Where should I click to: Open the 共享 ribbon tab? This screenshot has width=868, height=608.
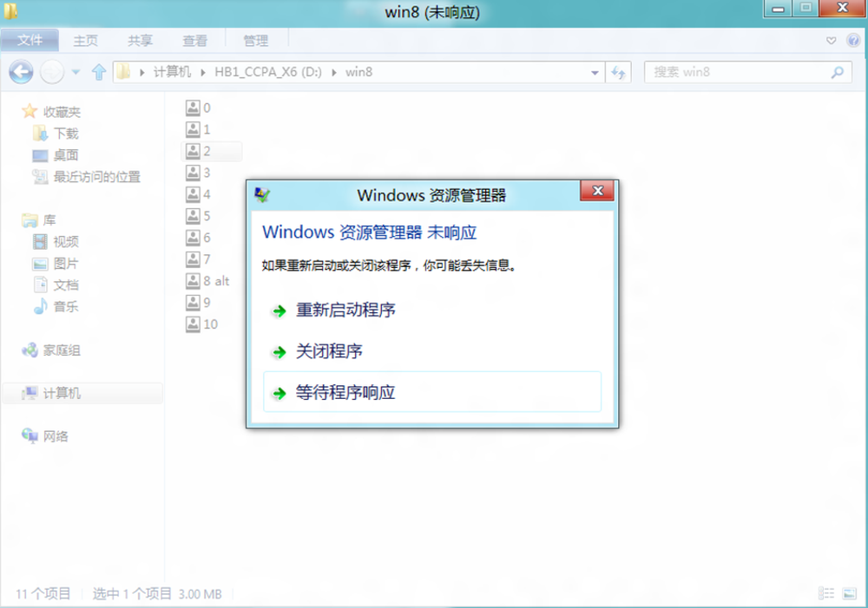coord(140,41)
